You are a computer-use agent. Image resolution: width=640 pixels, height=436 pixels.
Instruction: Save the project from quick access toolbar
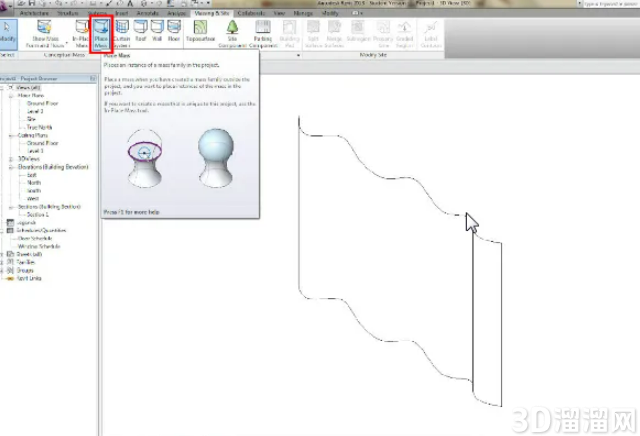click(x=32, y=3)
